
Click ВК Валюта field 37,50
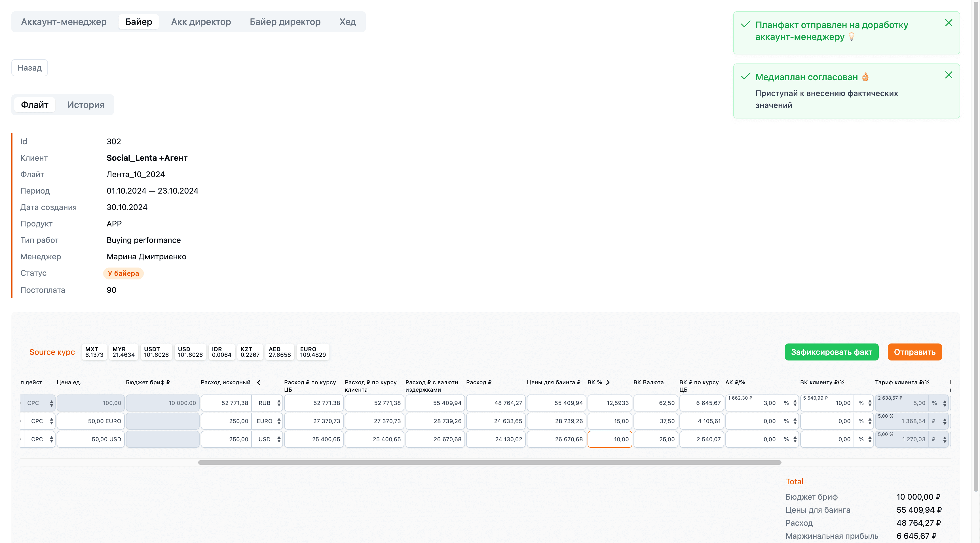tap(656, 421)
